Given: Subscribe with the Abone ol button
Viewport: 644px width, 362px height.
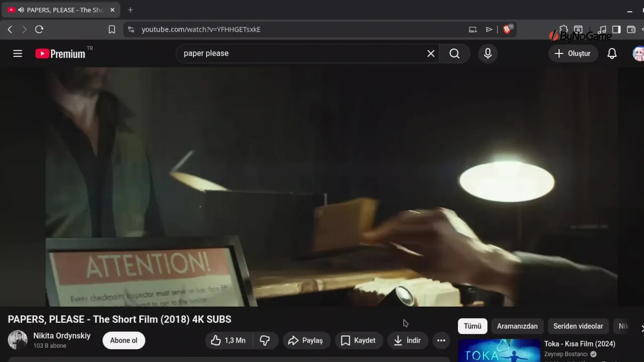Looking at the screenshot, I should click(124, 340).
